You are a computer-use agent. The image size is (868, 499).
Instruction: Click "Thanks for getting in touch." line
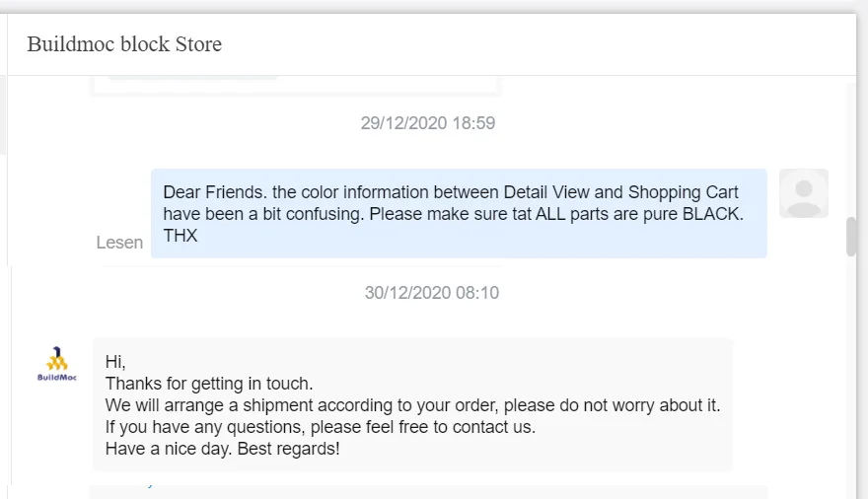click(x=208, y=384)
